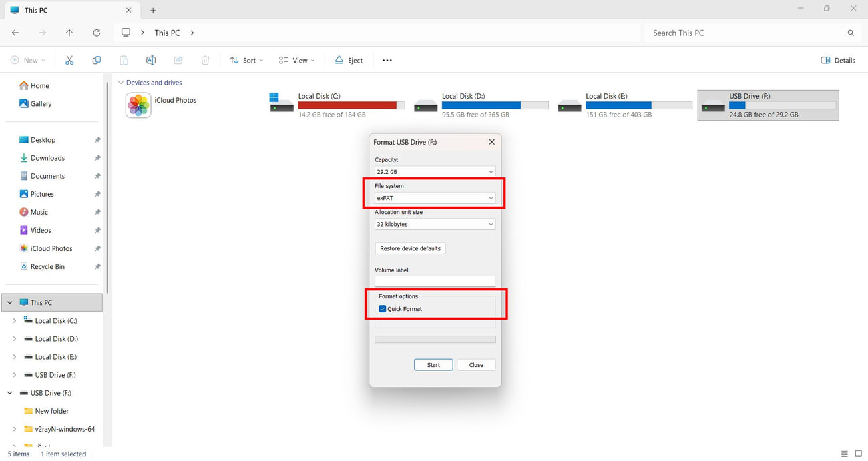
Task: Click the search magnifier icon
Action: [x=851, y=33]
